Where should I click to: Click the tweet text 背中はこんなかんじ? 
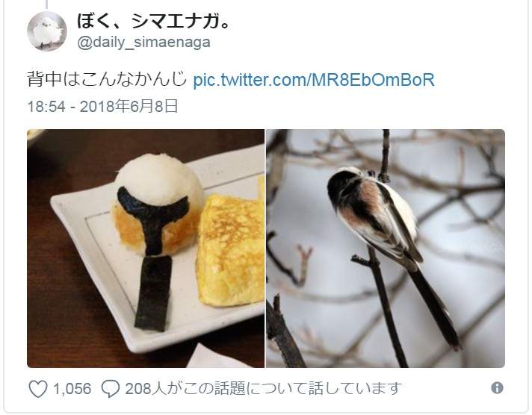tap(107, 80)
